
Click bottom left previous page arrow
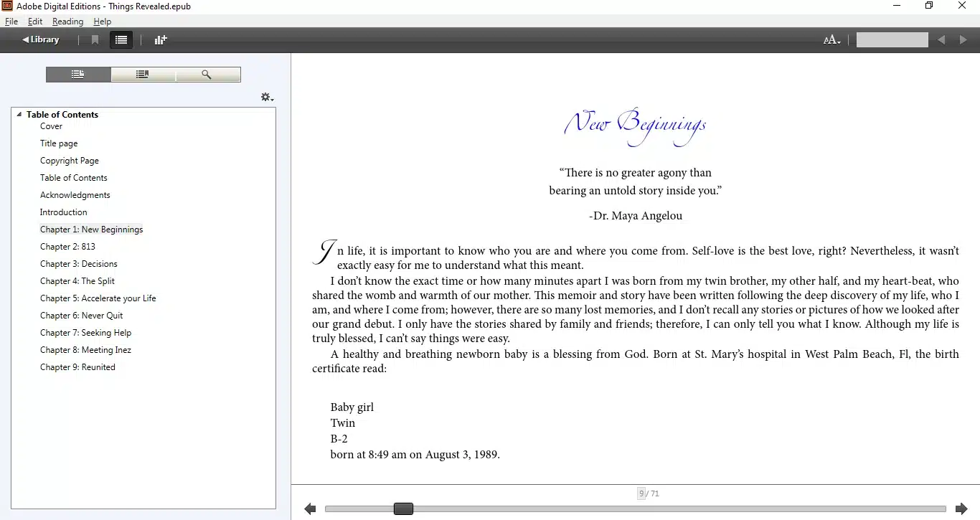coord(310,509)
